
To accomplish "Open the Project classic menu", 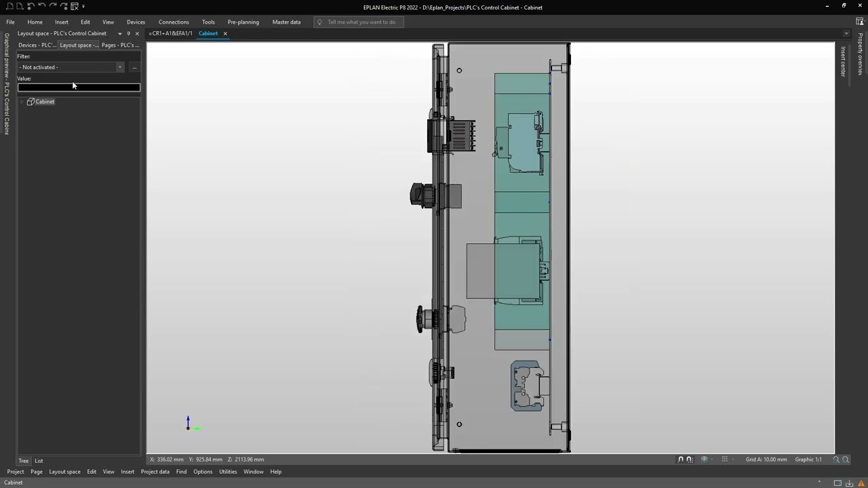I will (x=16, y=472).
